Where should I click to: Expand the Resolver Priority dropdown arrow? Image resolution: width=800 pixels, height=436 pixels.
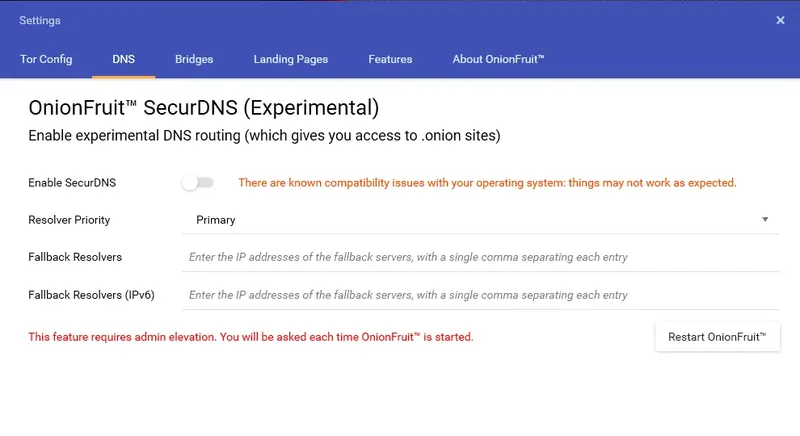coord(765,220)
